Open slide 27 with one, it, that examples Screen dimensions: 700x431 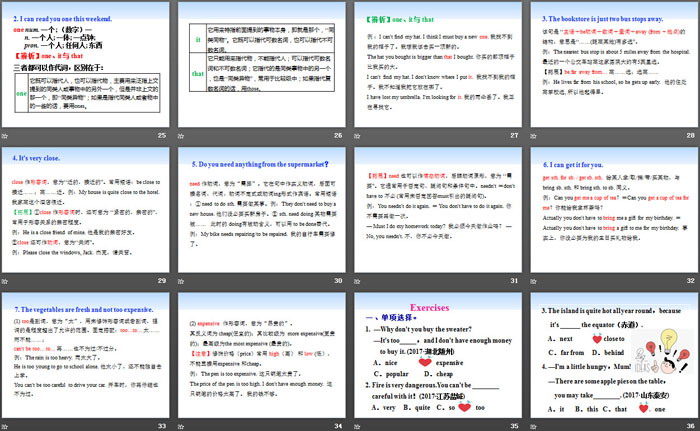pos(438,64)
